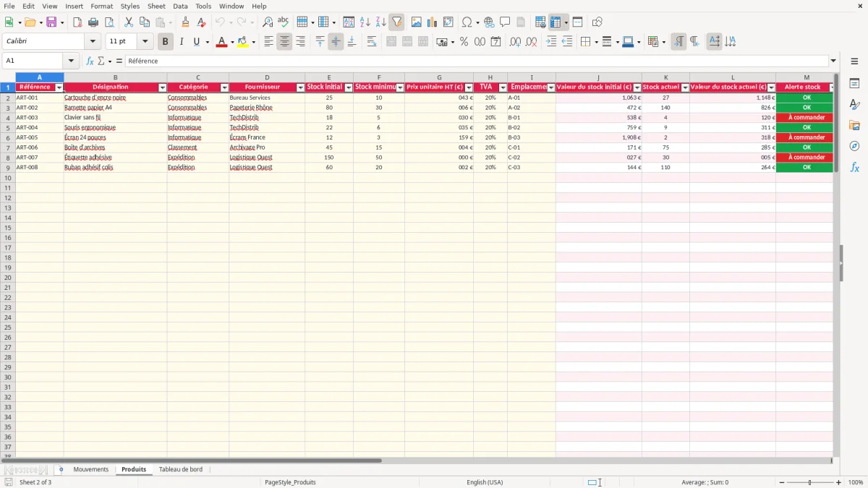Toggle Wrap Text button
Screen dimensions: 868x488
[372, 42]
